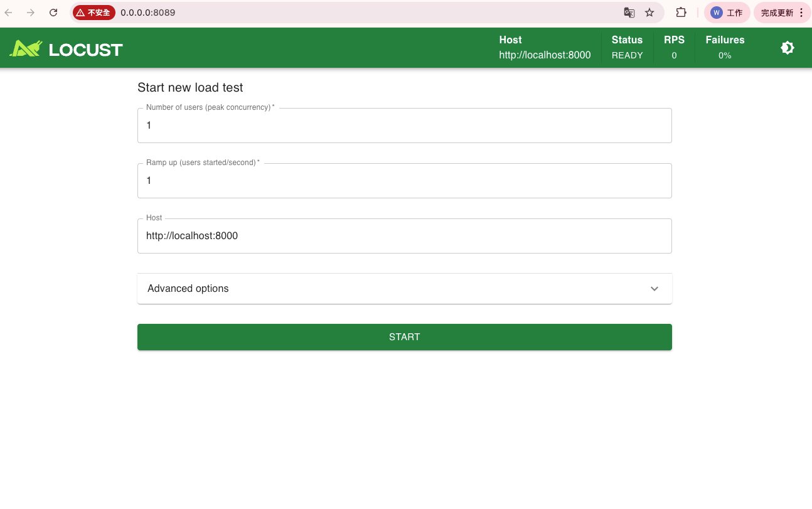The image size is (812, 509).
Task: Click the address bar URL 0.0.0.0:8089
Action: pos(147,13)
